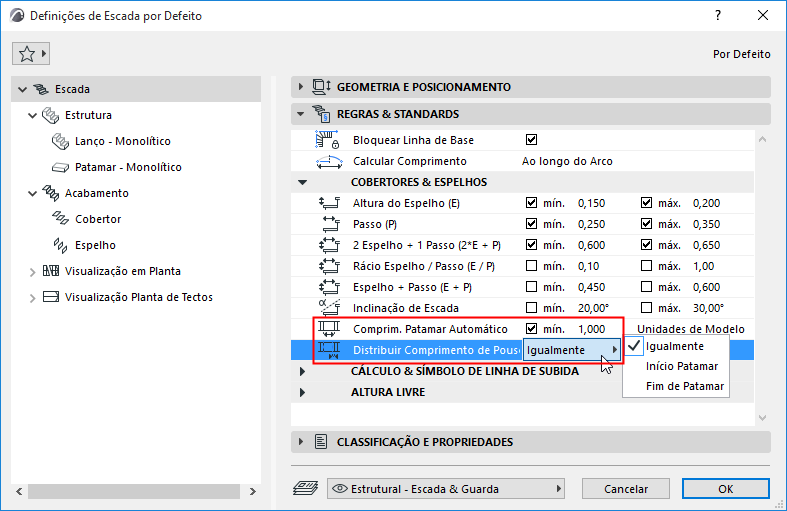Image resolution: width=787 pixels, height=511 pixels.
Task: Open the help question mark
Action: tap(718, 15)
